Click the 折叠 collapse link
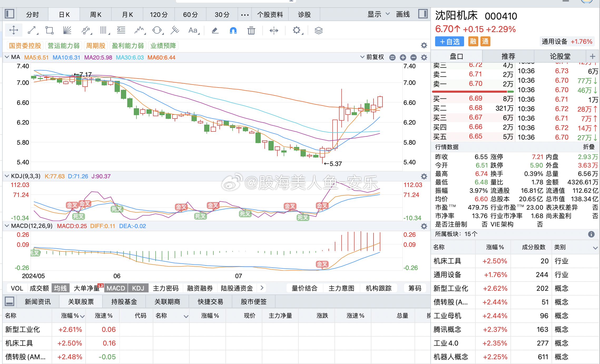Image resolution: width=600 pixels, height=364 pixels. point(589,147)
